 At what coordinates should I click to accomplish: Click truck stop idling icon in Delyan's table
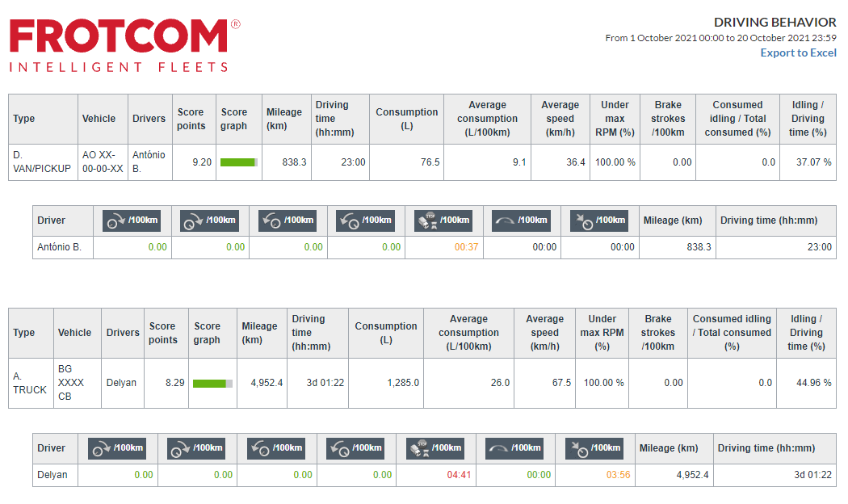pyautogui.click(x=436, y=448)
